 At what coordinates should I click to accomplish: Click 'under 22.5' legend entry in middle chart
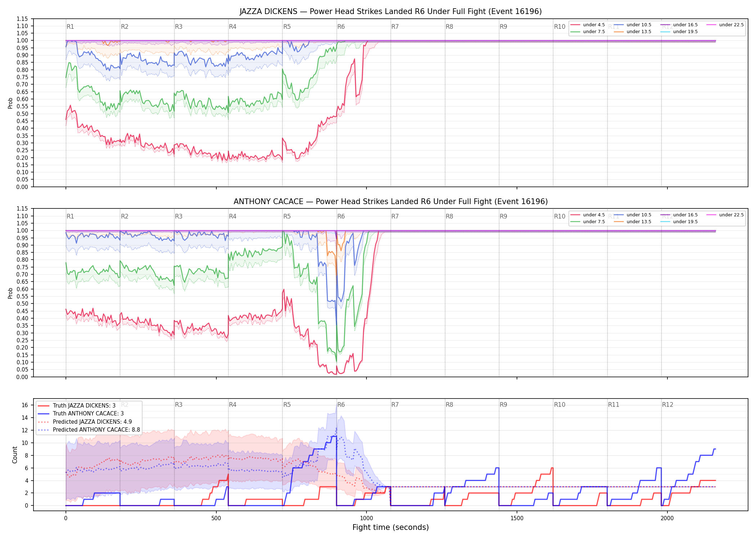725,215
